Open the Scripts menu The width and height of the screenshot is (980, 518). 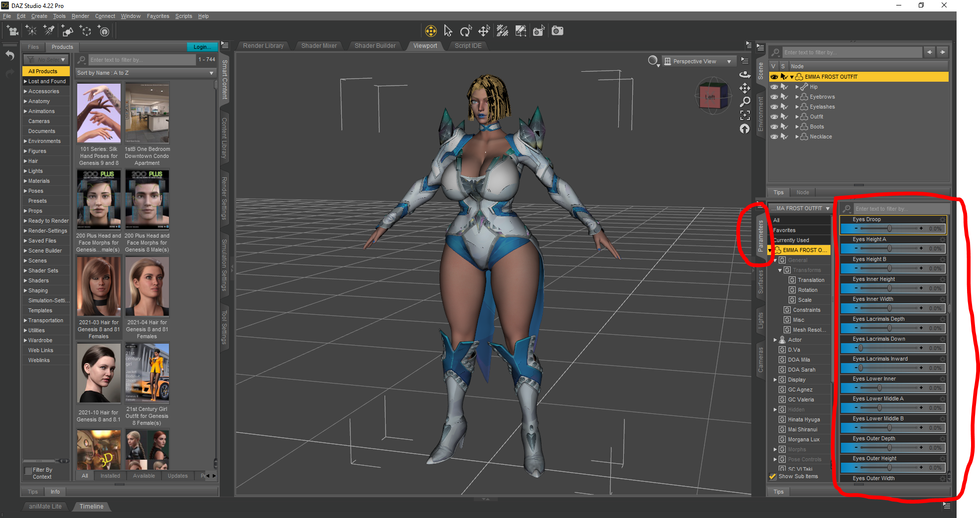[183, 16]
